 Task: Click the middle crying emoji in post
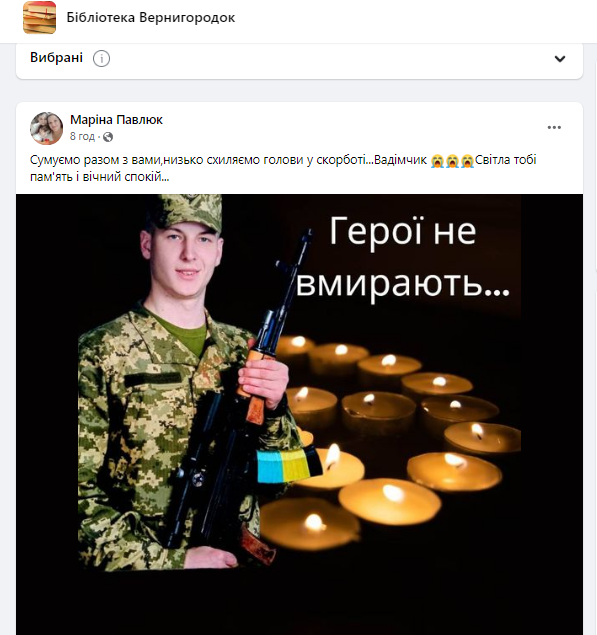coord(452,160)
